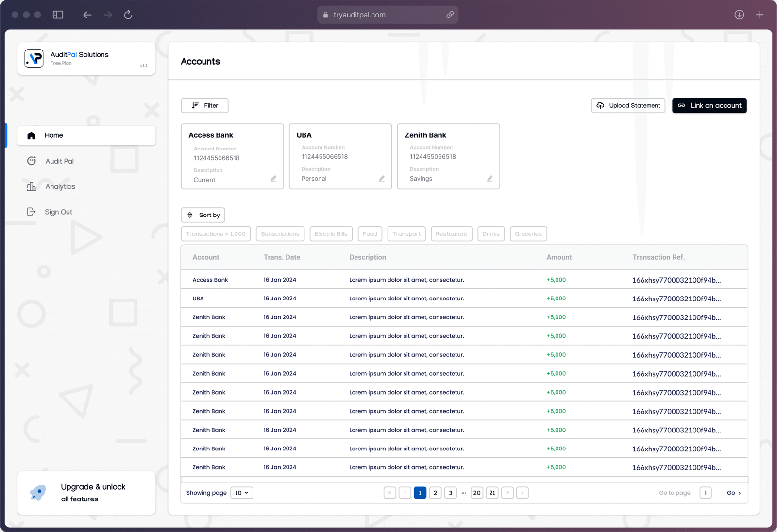Image resolution: width=777 pixels, height=532 pixels.
Task: Toggle the browser sidebar icon
Action: (58, 15)
